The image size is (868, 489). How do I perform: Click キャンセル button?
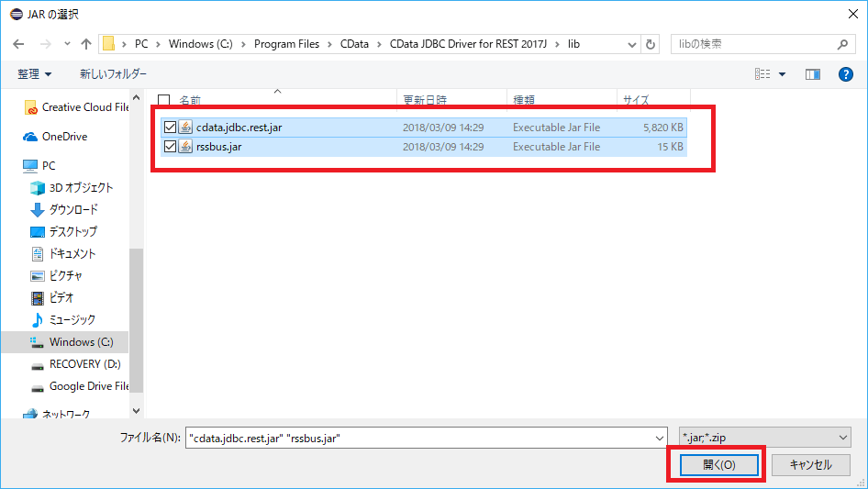(810, 464)
